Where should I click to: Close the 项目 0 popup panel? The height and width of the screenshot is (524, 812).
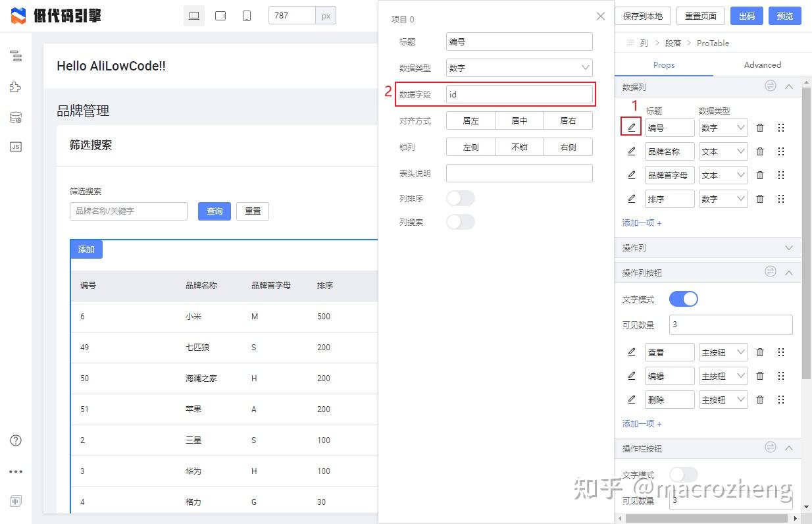(x=600, y=16)
